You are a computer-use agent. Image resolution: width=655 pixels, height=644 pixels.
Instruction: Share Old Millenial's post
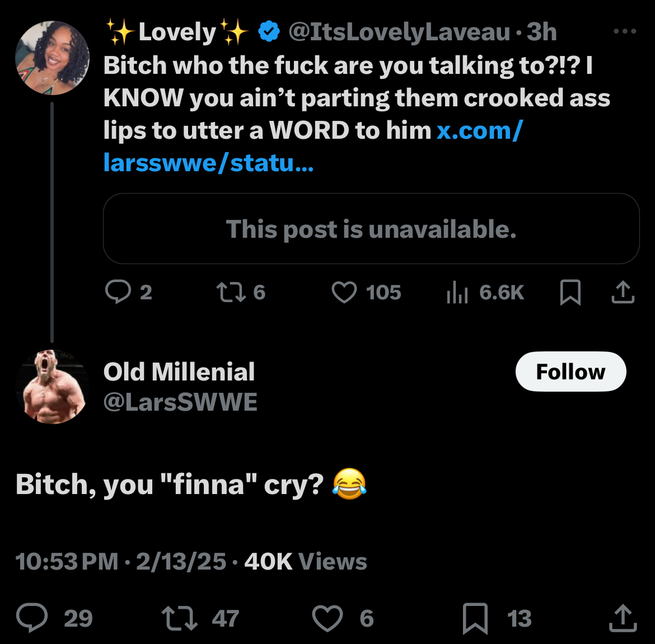point(623,618)
